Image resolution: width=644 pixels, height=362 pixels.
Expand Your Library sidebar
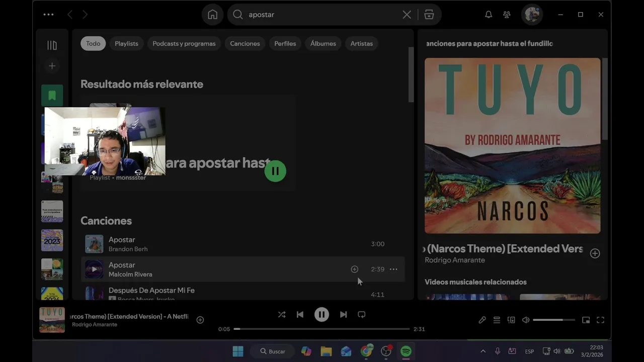[52, 45]
